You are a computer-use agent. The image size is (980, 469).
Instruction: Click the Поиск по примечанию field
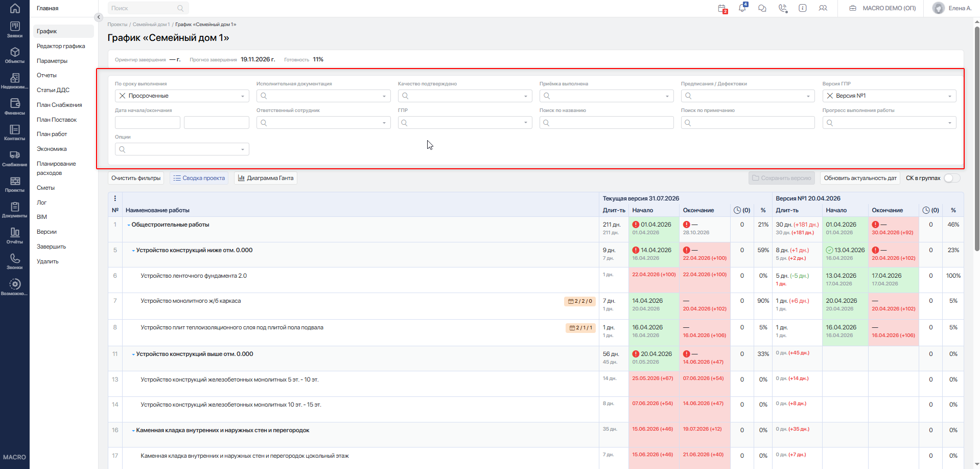pyautogui.click(x=748, y=123)
